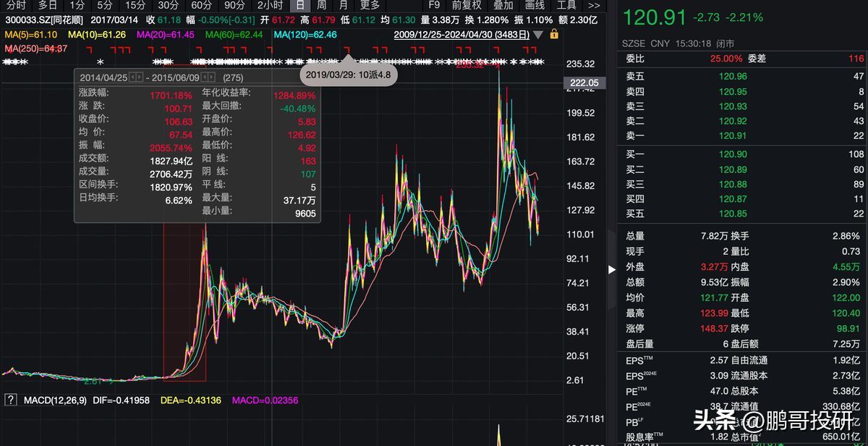This screenshot has height=446, width=868.
Task: Click the F9 hotkey icon
Action: [434, 5]
